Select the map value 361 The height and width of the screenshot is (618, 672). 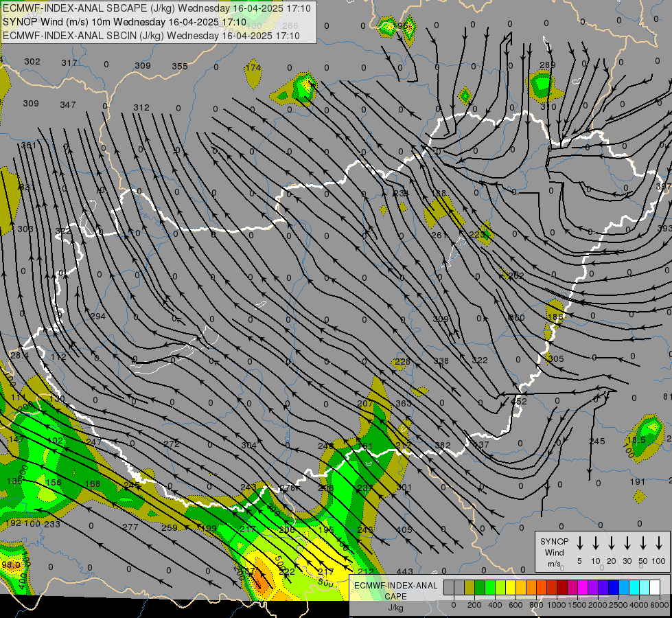(28, 146)
